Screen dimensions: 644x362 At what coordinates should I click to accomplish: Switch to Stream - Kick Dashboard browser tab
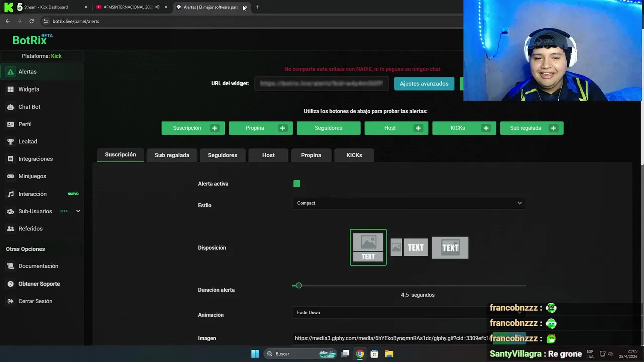(46, 7)
